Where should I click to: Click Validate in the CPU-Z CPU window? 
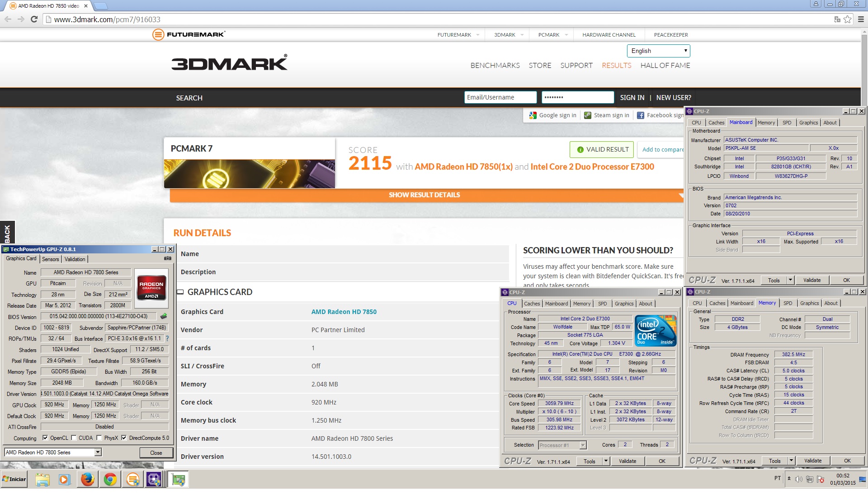tap(627, 461)
